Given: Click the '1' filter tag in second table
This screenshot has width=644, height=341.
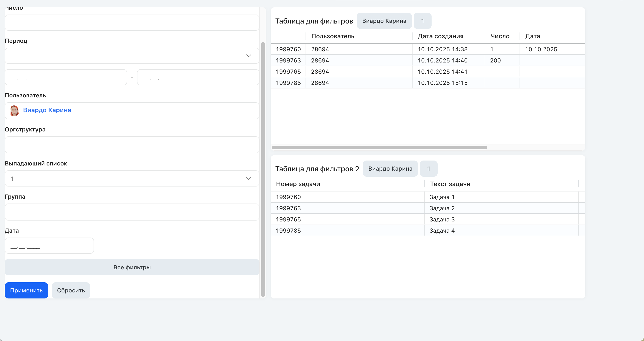Looking at the screenshot, I should [428, 169].
